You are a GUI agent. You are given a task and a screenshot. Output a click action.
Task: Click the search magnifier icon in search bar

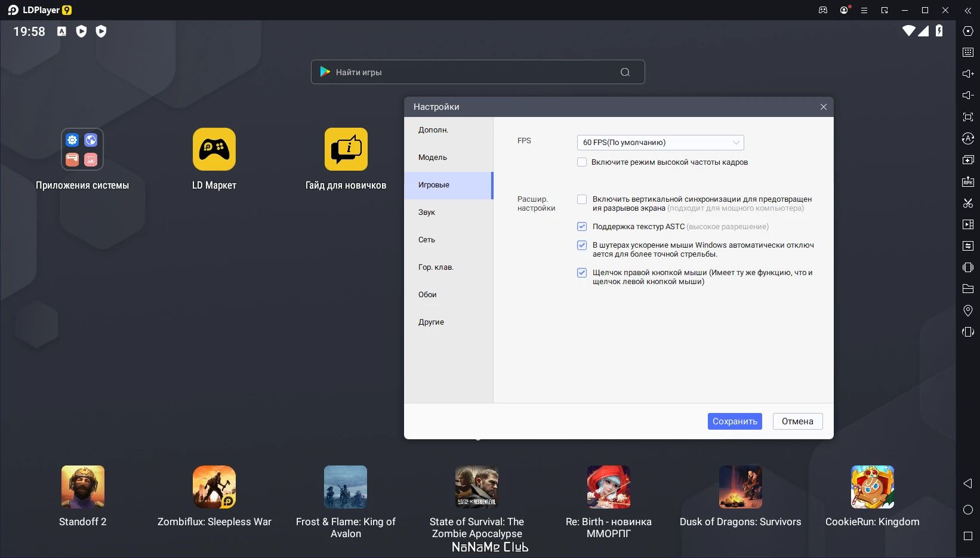pyautogui.click(x=625, y=72)
